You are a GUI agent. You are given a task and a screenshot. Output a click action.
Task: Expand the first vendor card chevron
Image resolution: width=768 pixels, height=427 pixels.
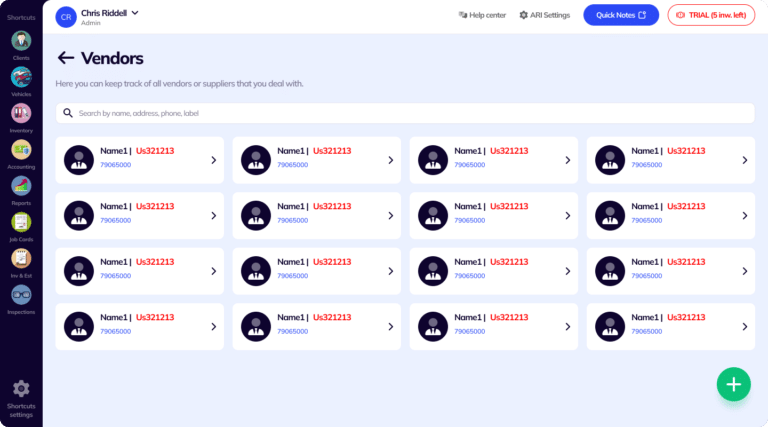(x=213, y=160)
